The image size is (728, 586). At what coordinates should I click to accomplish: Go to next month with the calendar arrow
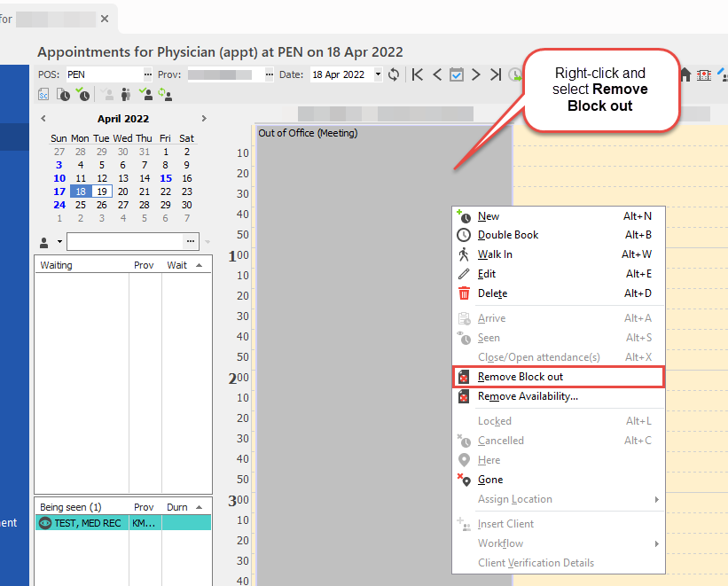[x=203, y=118]
